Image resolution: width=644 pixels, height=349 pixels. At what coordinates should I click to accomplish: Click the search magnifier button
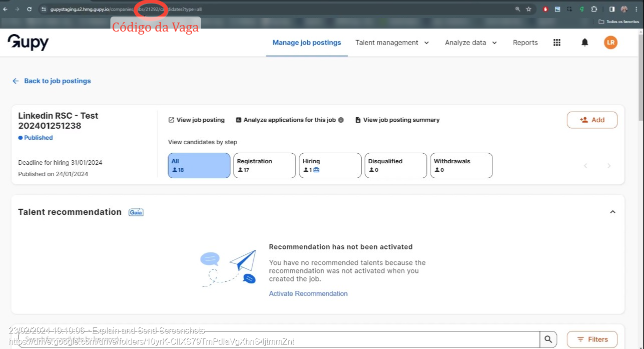548,339
